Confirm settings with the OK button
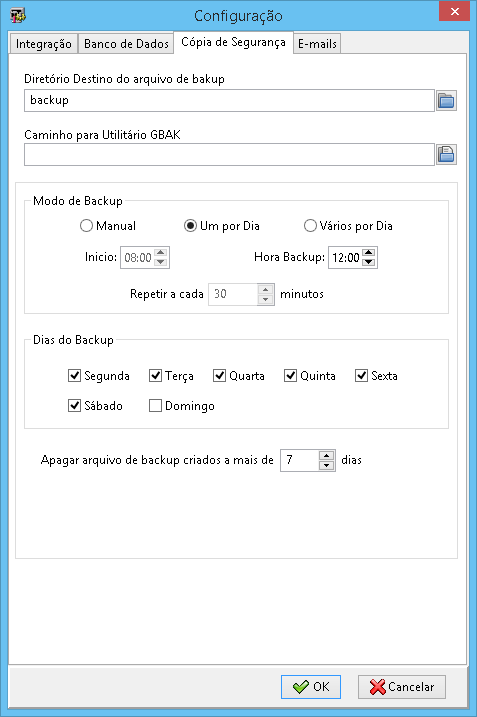This screenshot has height=717, width=477. click(311, 687)
